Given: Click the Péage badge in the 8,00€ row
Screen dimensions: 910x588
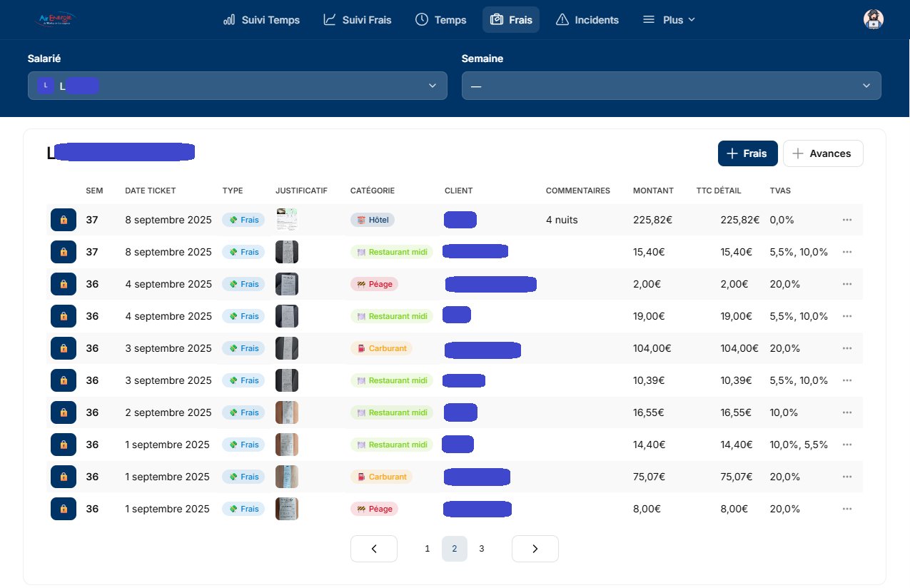Looking at the screenshot, I should click(x=374, y=509).
